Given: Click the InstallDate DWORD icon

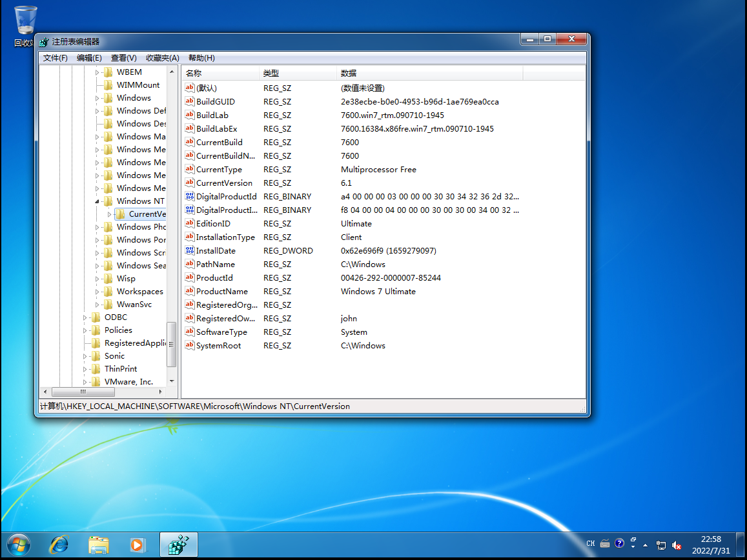Looking at the screenshot, I should pos(190,250).
